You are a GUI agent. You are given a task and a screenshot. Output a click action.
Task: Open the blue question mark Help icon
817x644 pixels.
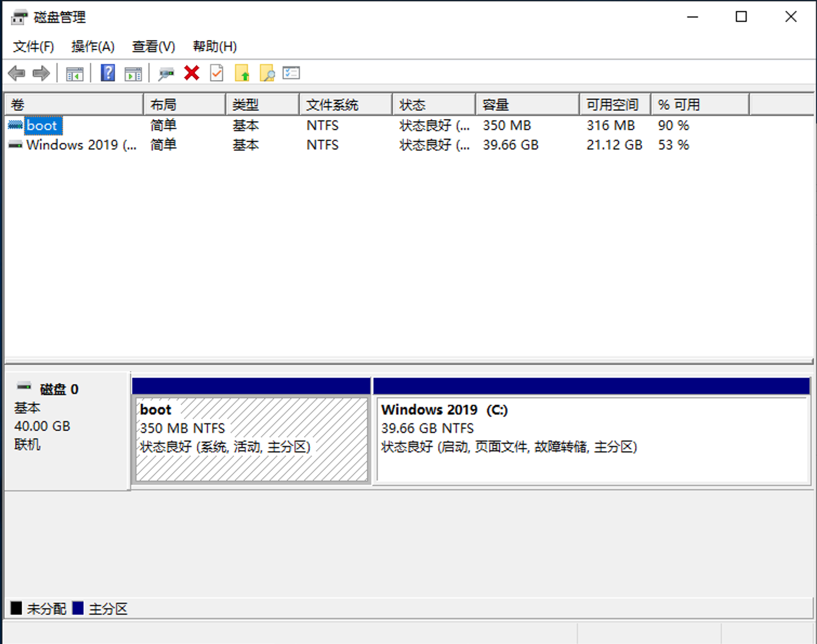[x=108, y=73]
